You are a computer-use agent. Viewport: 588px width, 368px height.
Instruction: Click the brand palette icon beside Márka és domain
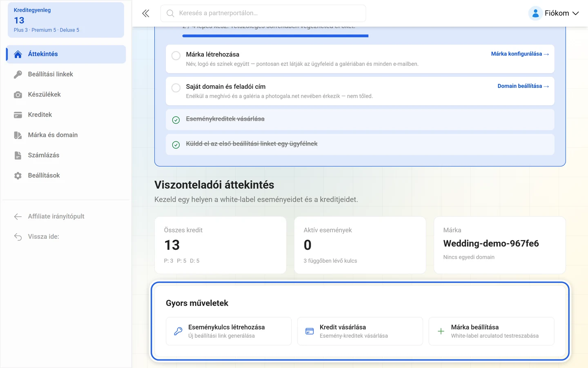tap(18, 135)
